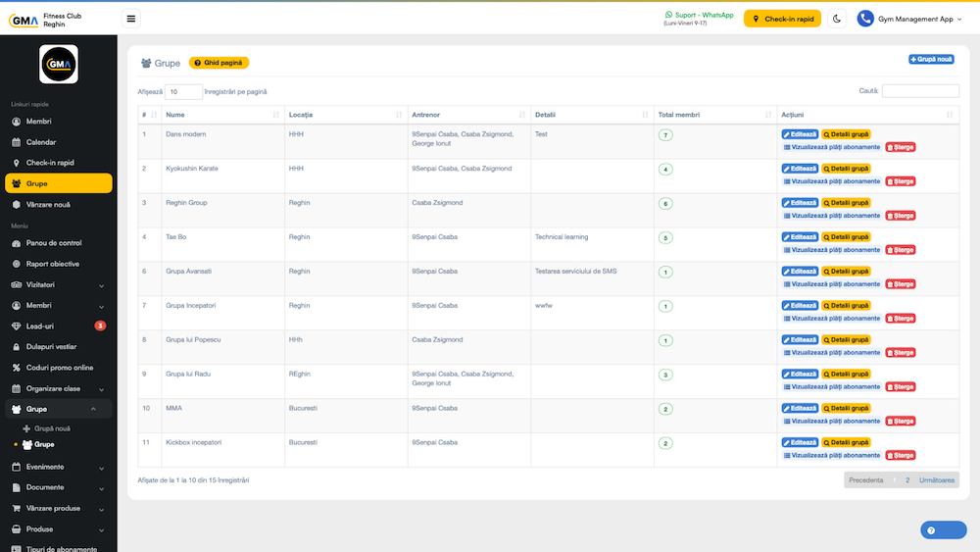This screenshot has width=980, height=552.
Task: Open Calendar in sidebar
Action: point(59,142)
